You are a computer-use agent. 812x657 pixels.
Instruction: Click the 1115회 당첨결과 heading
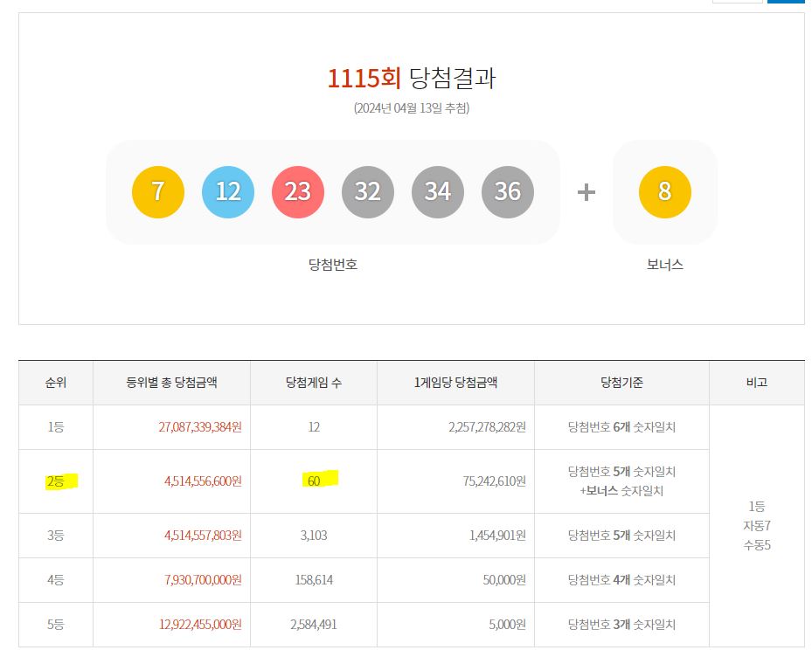pos(406,78)
